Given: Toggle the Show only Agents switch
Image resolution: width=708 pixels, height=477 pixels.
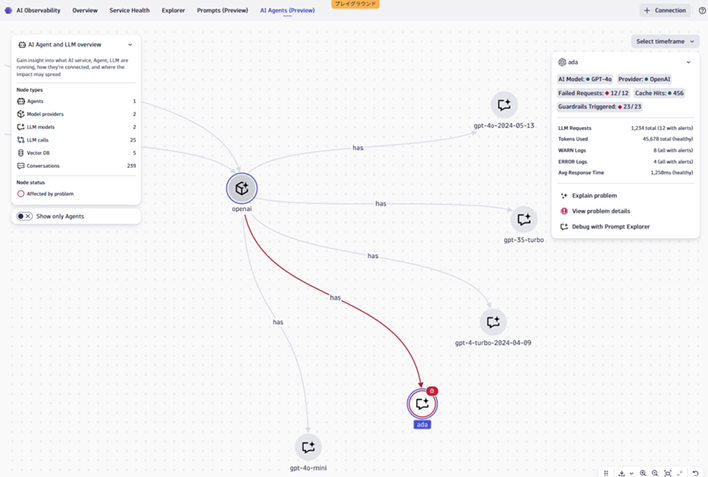Looking at the screenshot, I should click(25, 216).
